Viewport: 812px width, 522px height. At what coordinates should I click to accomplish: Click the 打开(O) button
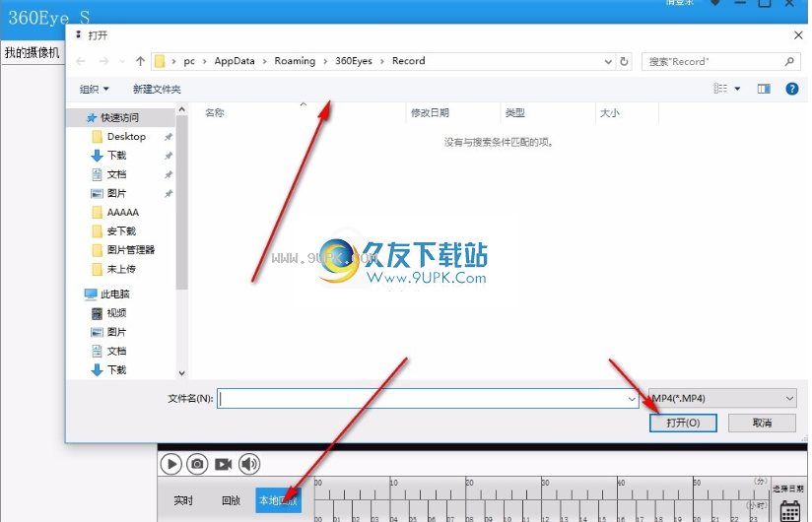(683, 423)
